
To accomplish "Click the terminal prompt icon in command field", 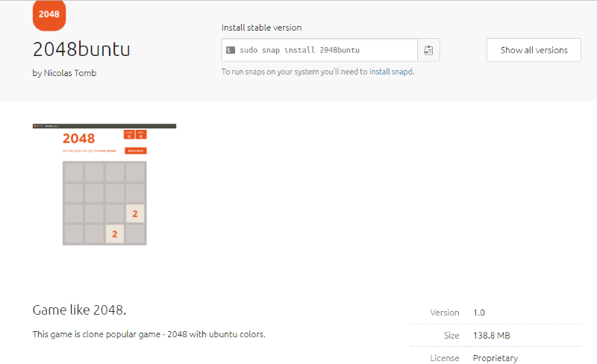I will coord(231,50).
